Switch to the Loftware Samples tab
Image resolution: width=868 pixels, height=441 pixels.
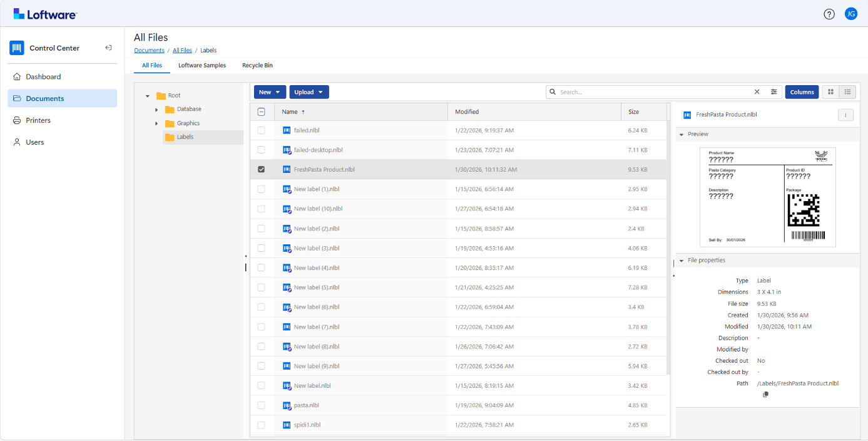click(x=202, y=65)
